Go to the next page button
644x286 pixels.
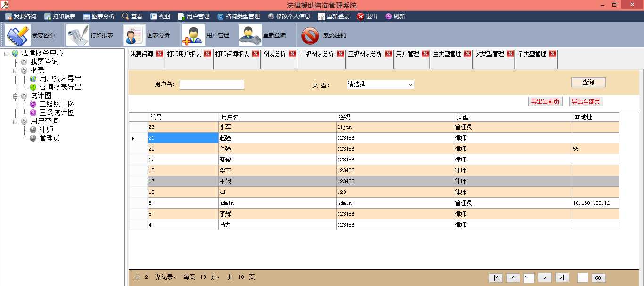545,278
